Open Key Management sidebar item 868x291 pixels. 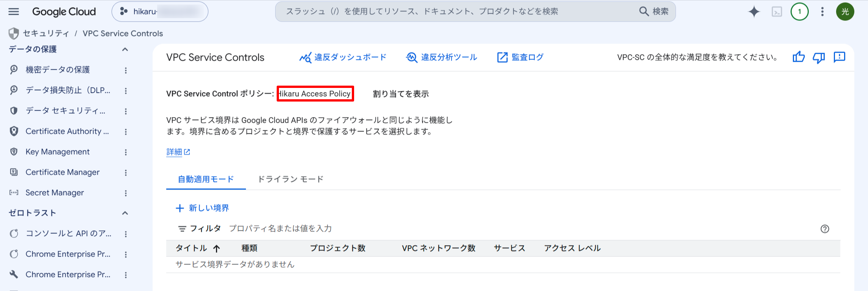pyautogui.click(x=58, y=152)
